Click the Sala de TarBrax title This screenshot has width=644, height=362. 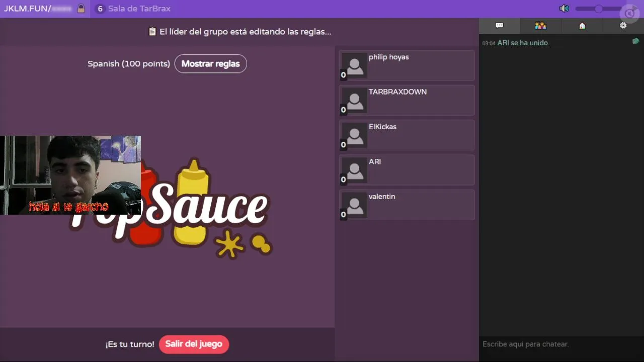(x=139, y=9)
